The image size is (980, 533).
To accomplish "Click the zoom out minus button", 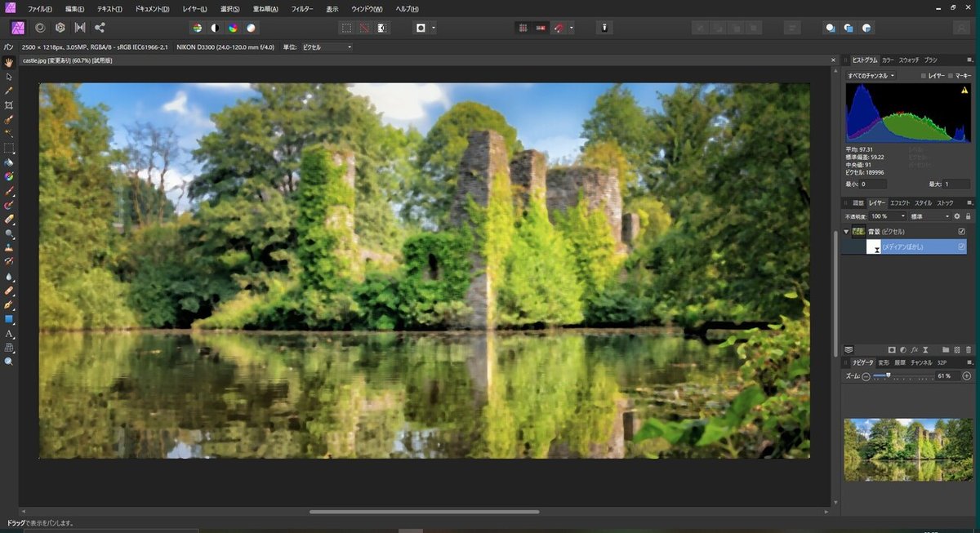I will (866, 376).
